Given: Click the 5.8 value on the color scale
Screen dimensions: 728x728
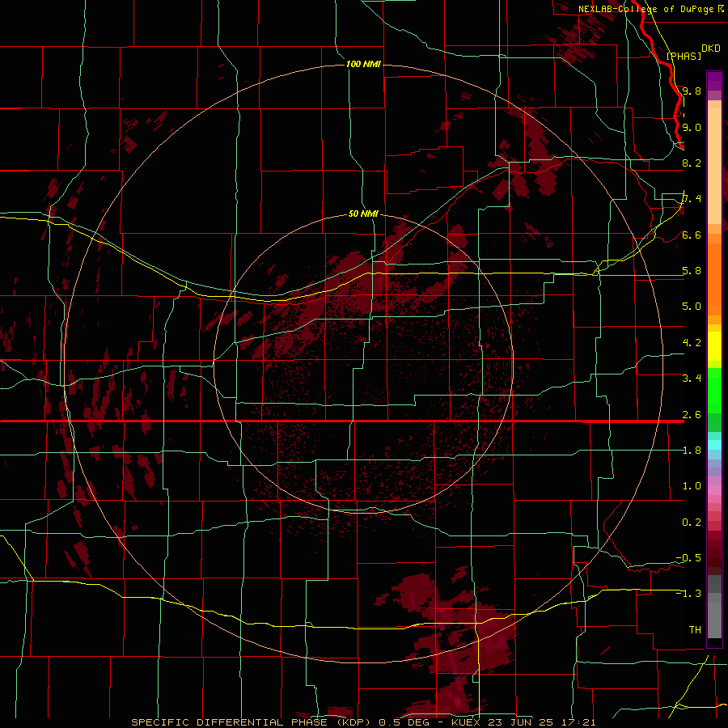Looking at the screenshot, I should [x=692, y=270].
